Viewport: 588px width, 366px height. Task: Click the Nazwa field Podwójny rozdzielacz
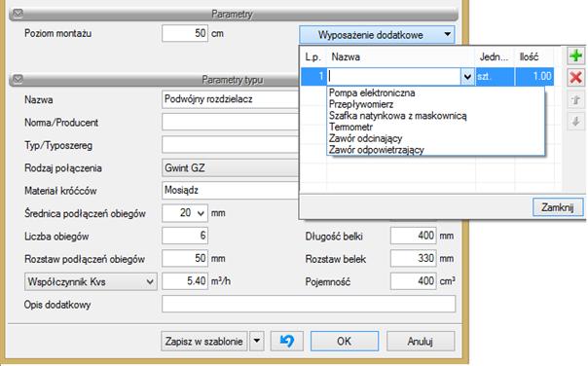231,99
